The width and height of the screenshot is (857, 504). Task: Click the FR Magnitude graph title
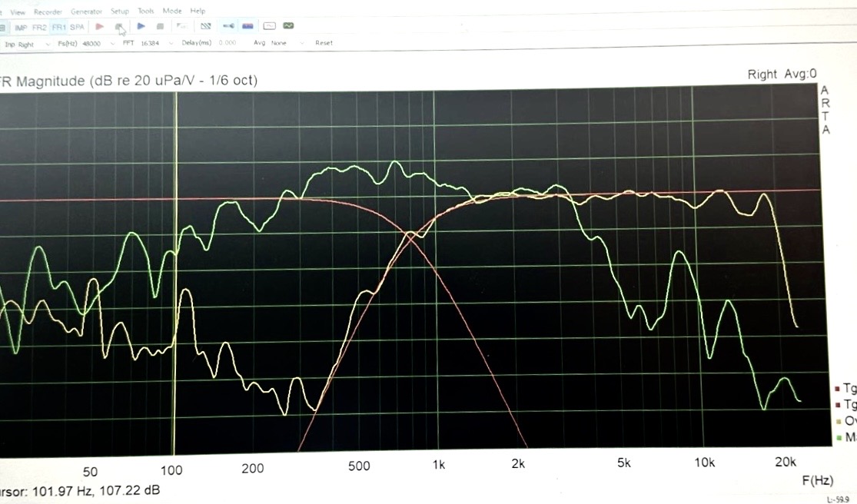pos(128,81)
